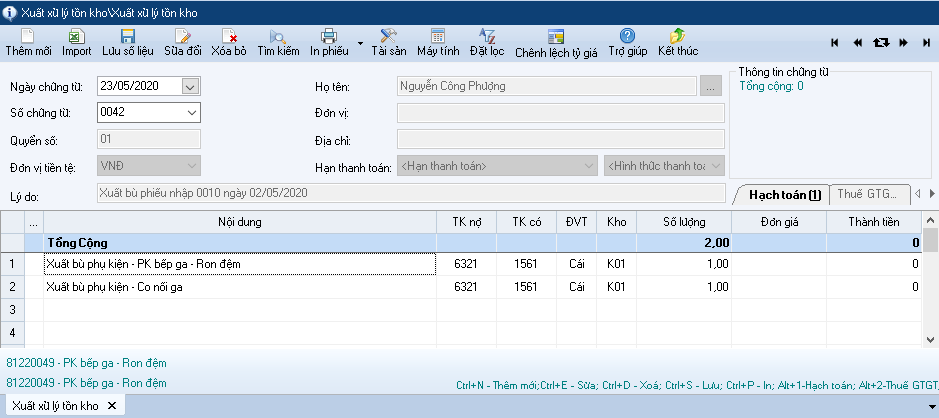Viewport: 939px width, 418px height.
Task: Switch to the Thuế GTGT tab
Action: (868, 194)
